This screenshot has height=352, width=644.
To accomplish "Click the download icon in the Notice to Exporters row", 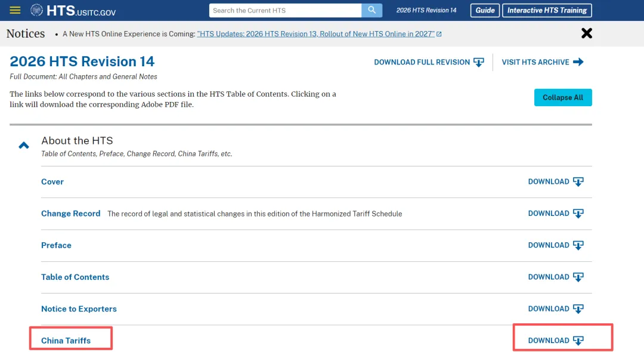I will click(x=578, y=309).
